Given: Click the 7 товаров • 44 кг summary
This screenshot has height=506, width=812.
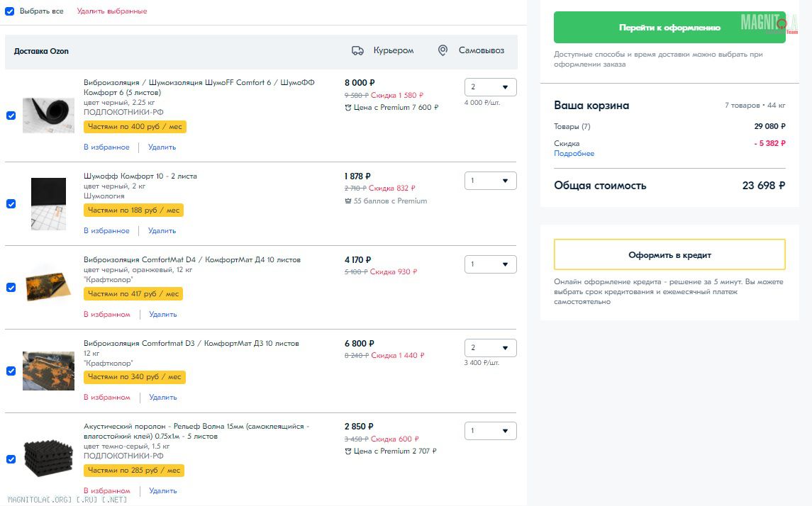Looking at the screenshot, I should [x=755, y=106].
